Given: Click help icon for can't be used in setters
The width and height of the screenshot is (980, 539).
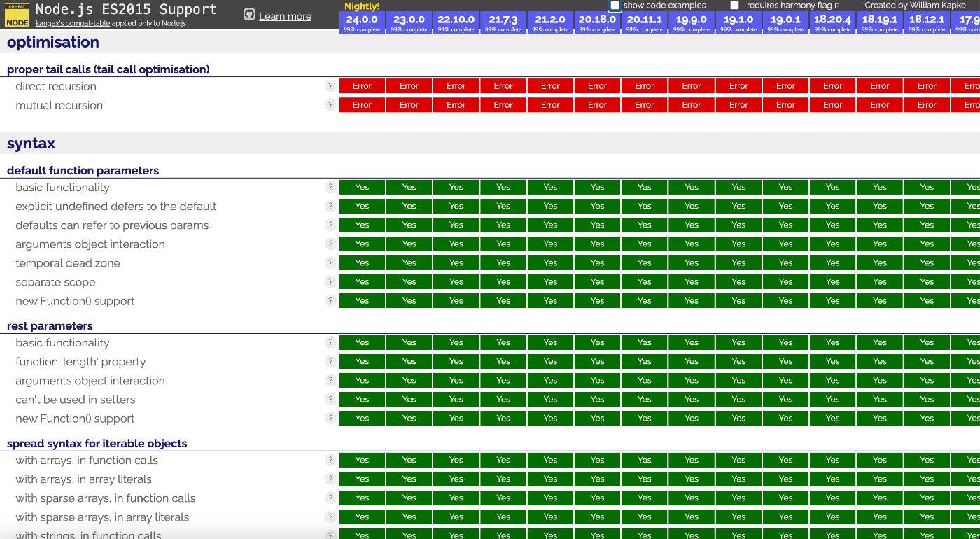Looking at the screenshot, I should [x=330, y=400].
